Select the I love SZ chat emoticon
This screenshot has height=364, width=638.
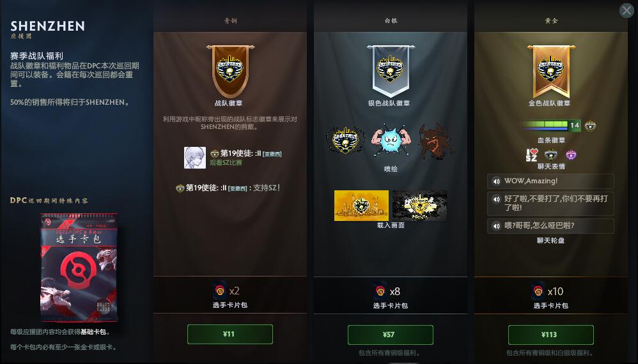[x=531, y=155]
